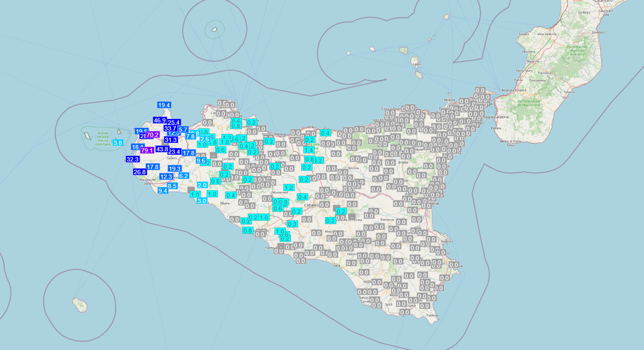Screen dimensions: 644x350
Task: Click the 0.6 marker north of Corleone
Action: [x=221, y=150]
